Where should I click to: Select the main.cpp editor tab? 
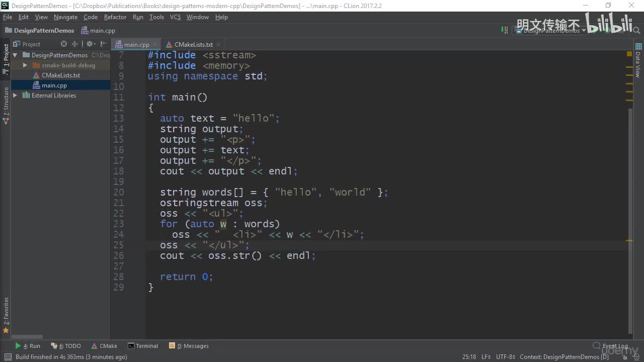coord(136,44)
